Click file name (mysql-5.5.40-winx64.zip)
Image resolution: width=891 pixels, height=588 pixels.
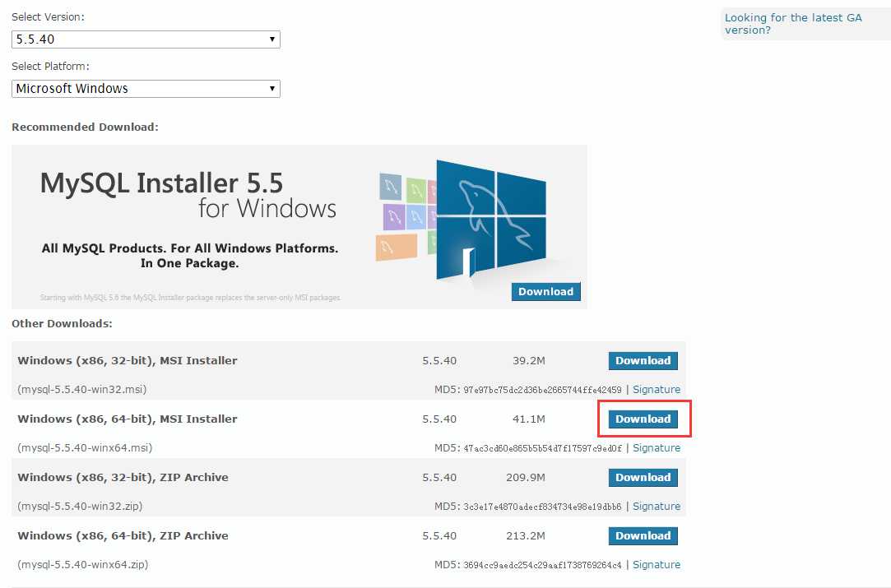[83, 565]
